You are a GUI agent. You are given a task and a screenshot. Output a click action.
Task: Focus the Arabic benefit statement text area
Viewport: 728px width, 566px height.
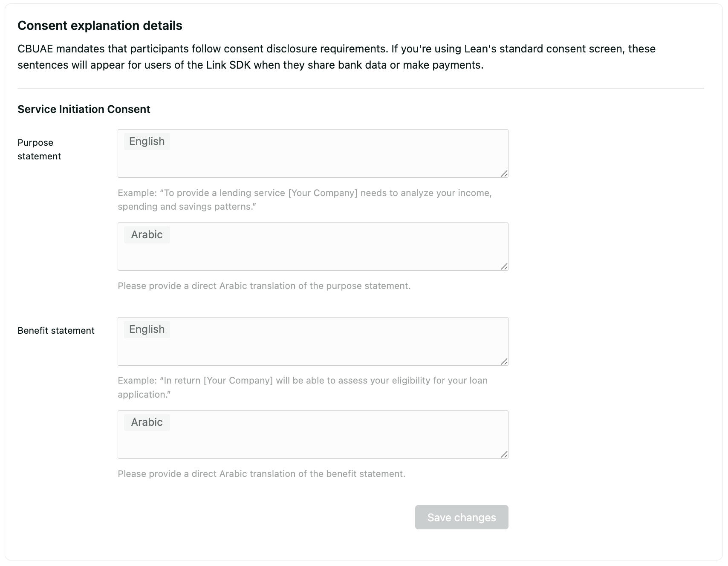click(x=313, y=441)
